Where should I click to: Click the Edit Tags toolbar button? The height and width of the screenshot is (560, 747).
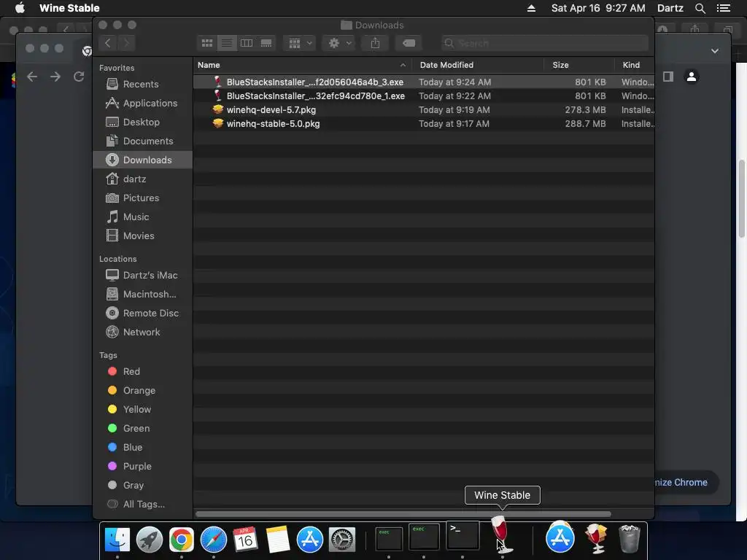409,43
